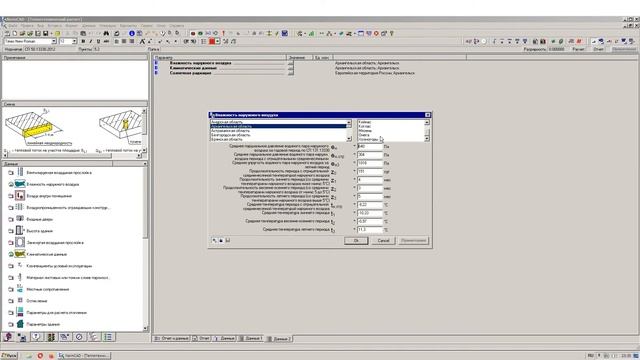Confirm the dialog with Ok

[356, 240]
